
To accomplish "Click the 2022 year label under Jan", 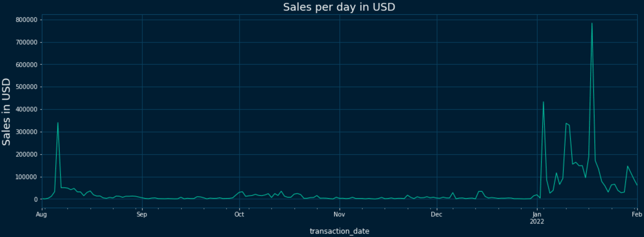I will (537, 222).
